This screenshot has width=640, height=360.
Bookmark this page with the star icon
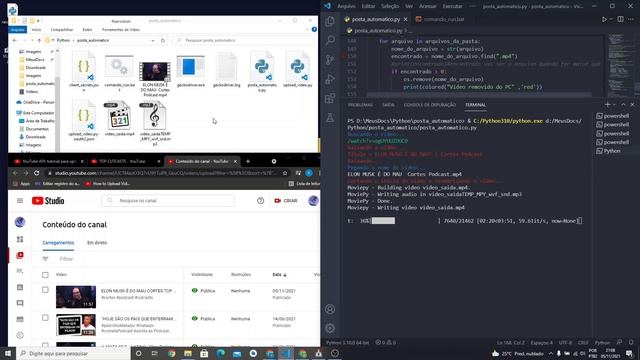[x=285, y=173]
